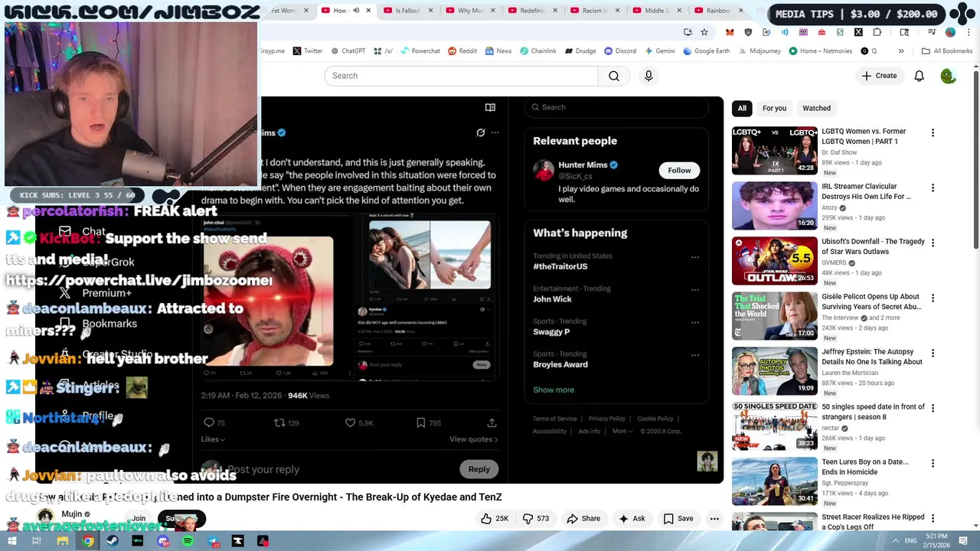Click the bookmark icon showing 795
The width and height of the screenshot is (980, 551).
point(420,422)
